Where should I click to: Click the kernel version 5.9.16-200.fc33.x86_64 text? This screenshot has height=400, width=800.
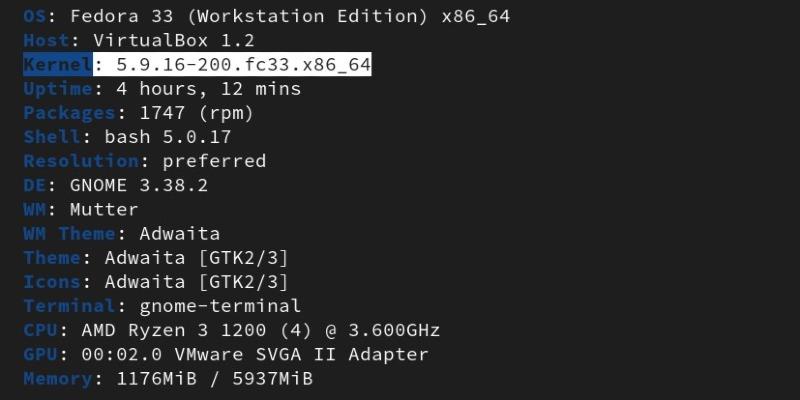click(244, 65)
